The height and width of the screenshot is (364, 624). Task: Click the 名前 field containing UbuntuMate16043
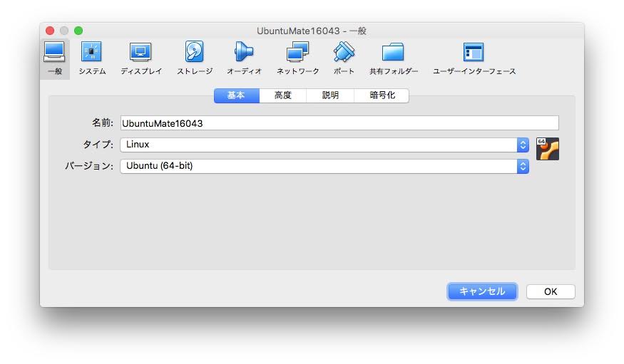pos(339,123)
